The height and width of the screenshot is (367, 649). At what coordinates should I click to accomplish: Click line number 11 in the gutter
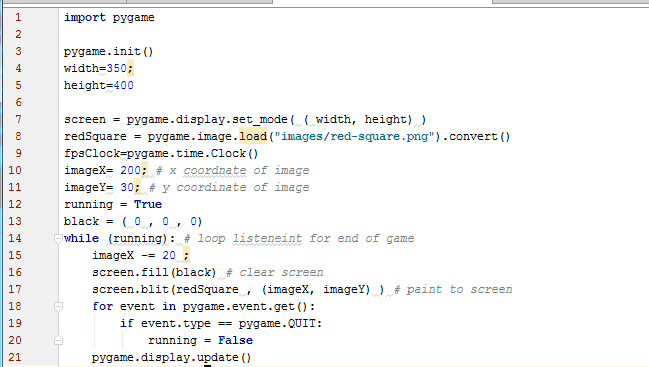click(x=14, y=187)
